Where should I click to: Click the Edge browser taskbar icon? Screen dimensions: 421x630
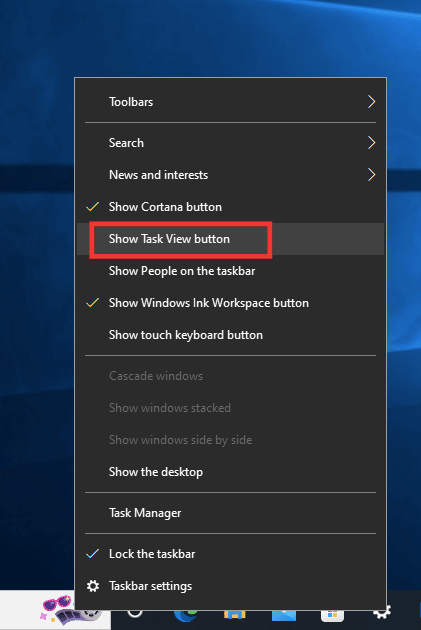pyautogui.click(x=186, y=615)
